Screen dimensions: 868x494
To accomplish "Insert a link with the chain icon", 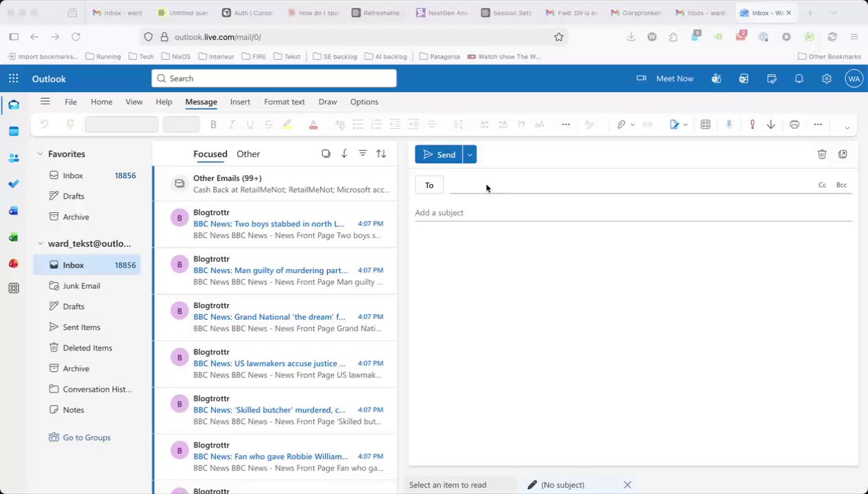I will [x=647, y=124].
